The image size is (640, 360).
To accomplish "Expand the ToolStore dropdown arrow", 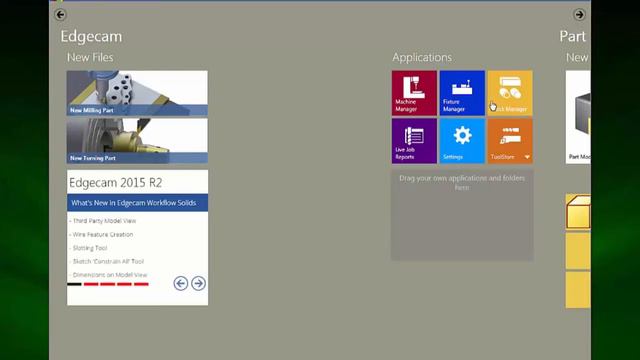I will click(527, 157).
